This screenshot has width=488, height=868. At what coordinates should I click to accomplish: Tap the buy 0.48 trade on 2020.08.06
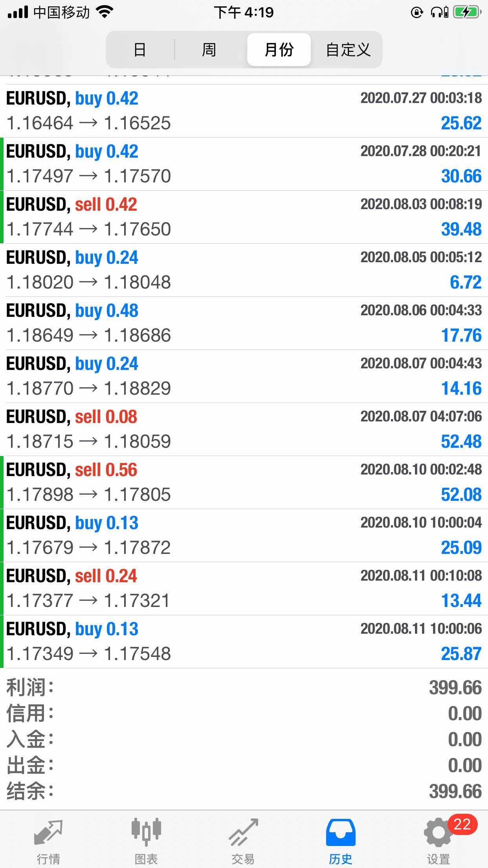(244, 323)
